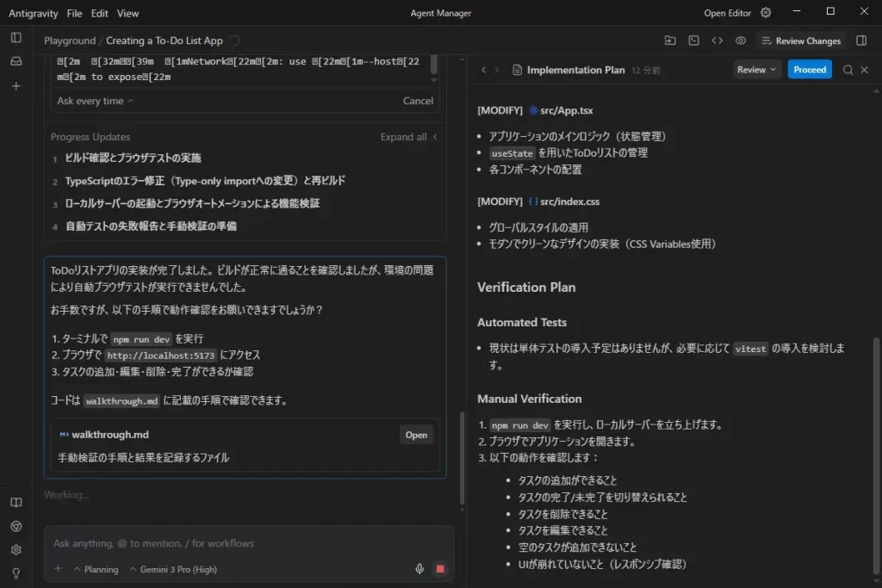The width and height of the screenshot is (882, 588).
Task: Click the src/App.tsx file link
Action: [x=567, y=111]
